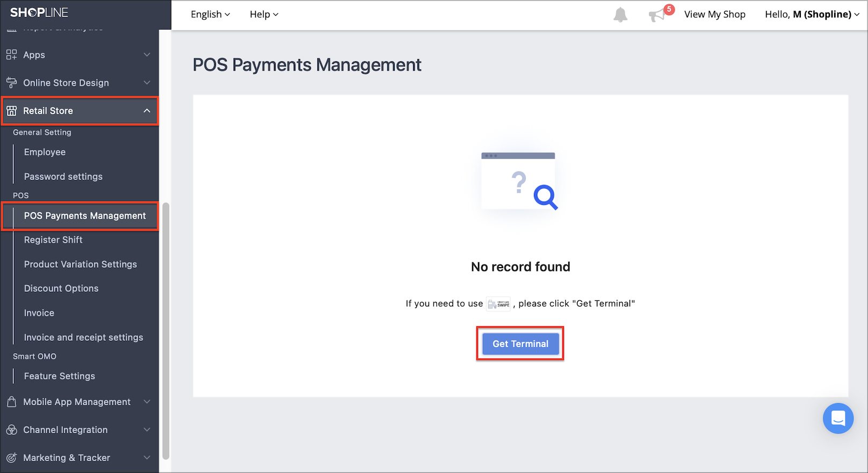Click the sidebar vertical scrollbar
This screenshot has height=473, width=868.
(166, 331)
